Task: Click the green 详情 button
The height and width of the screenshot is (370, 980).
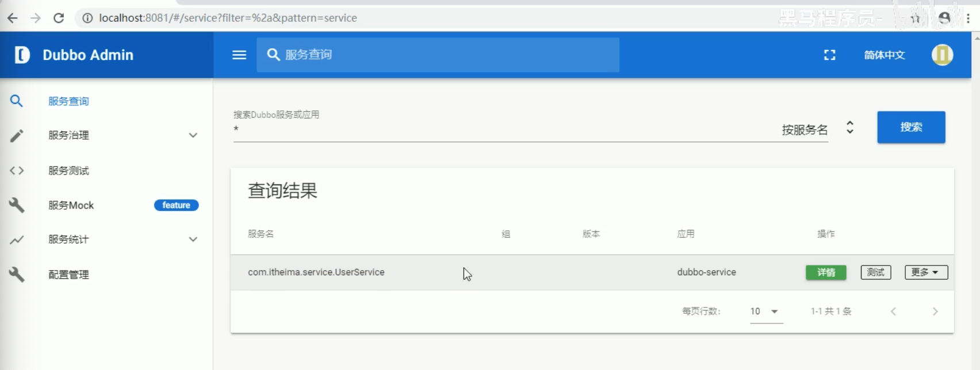Action: (x=826, y=272)
